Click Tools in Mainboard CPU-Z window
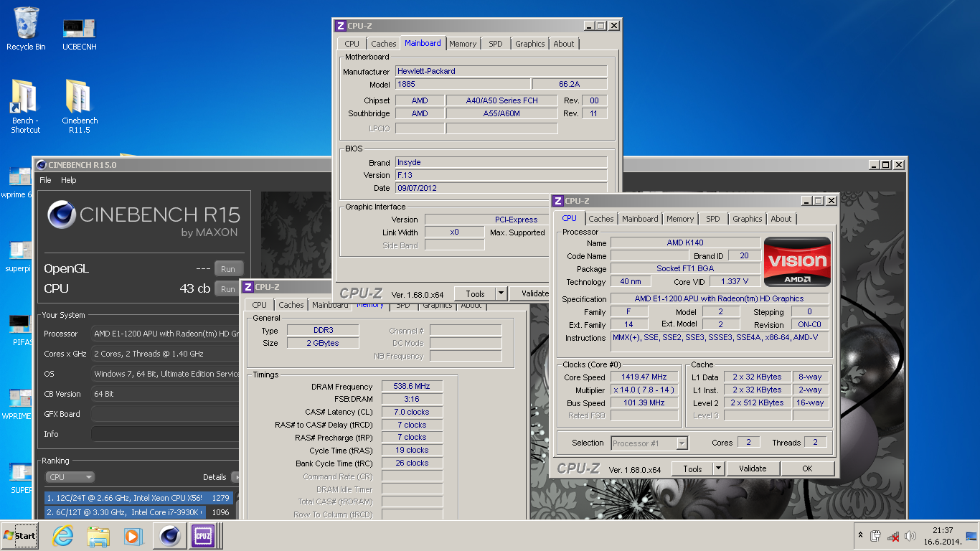Image resolution: width=980 pixels, height=551 pixels. tap(475, 293)
